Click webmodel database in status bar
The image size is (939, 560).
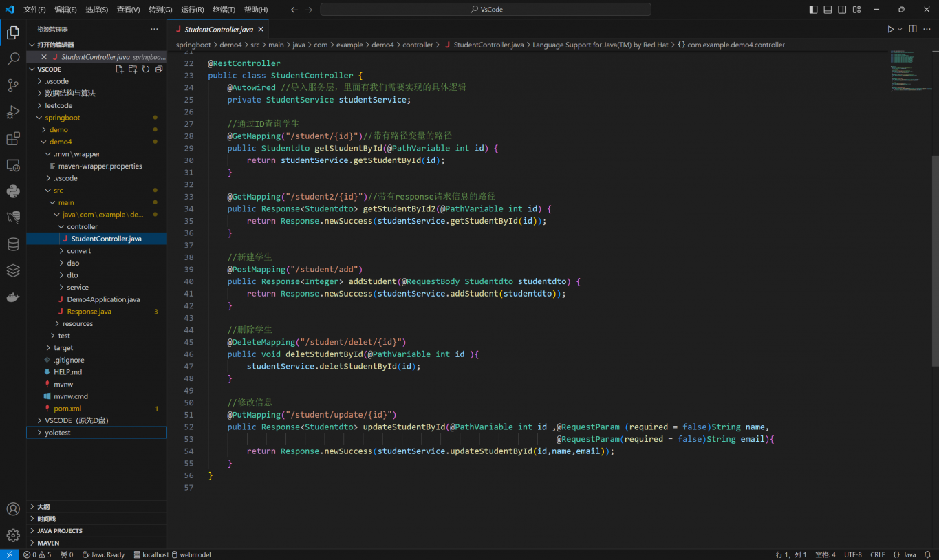[x=192, y=554]
